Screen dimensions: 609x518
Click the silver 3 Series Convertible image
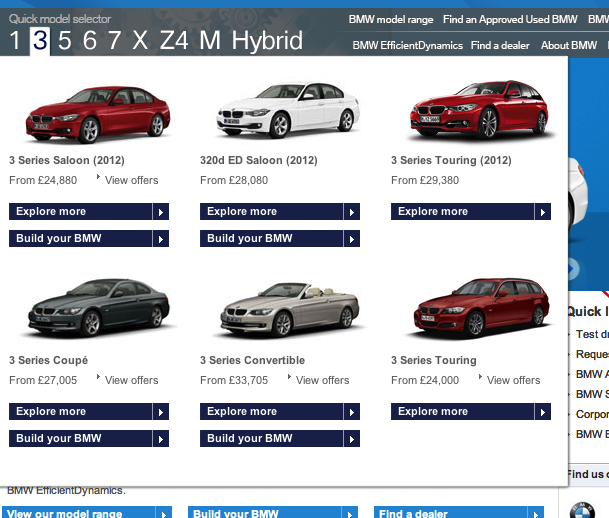click(x=290, y=310)
